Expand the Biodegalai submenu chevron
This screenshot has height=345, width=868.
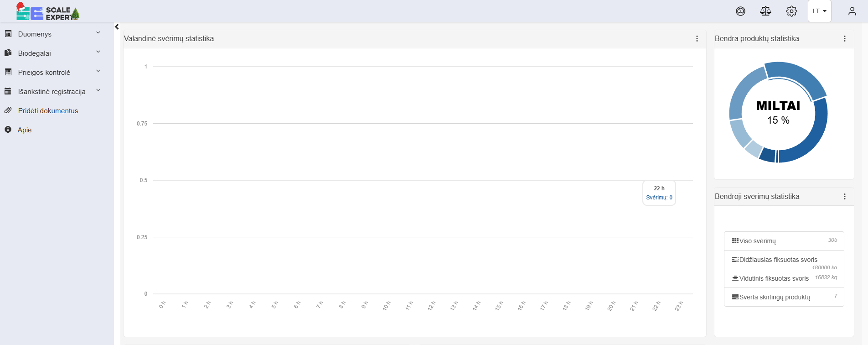(98, 52)
